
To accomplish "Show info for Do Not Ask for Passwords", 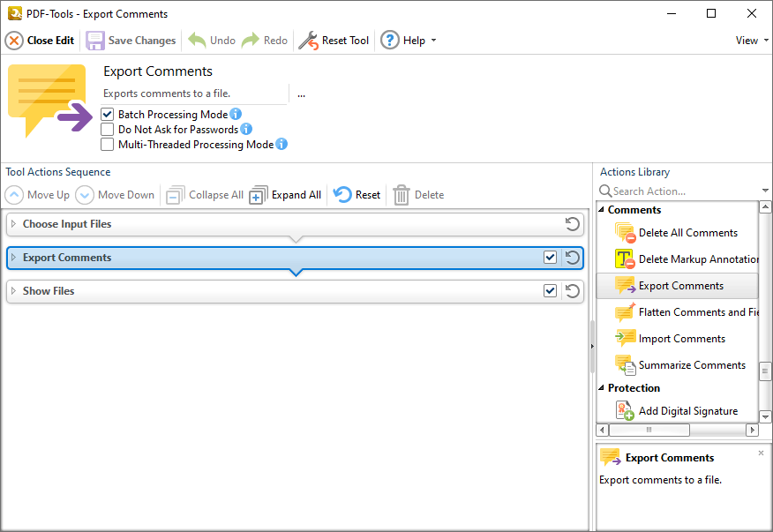I will tap(246, 129).
